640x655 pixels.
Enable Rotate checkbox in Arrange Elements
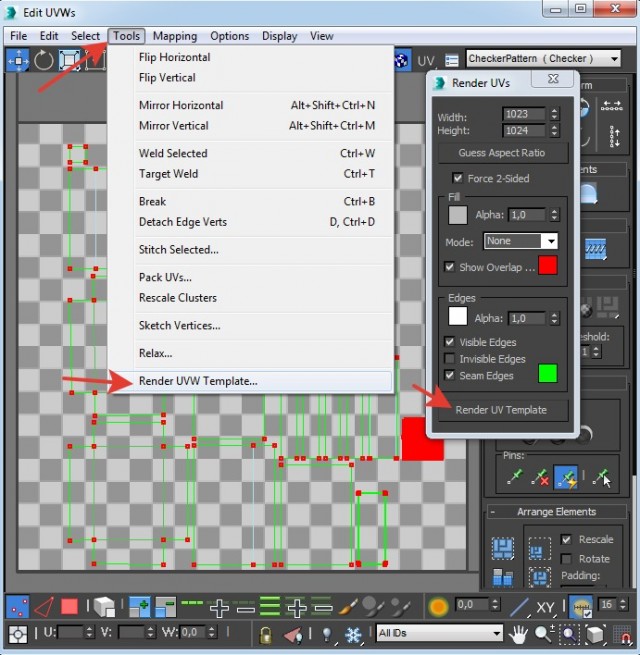coord(566,559)
